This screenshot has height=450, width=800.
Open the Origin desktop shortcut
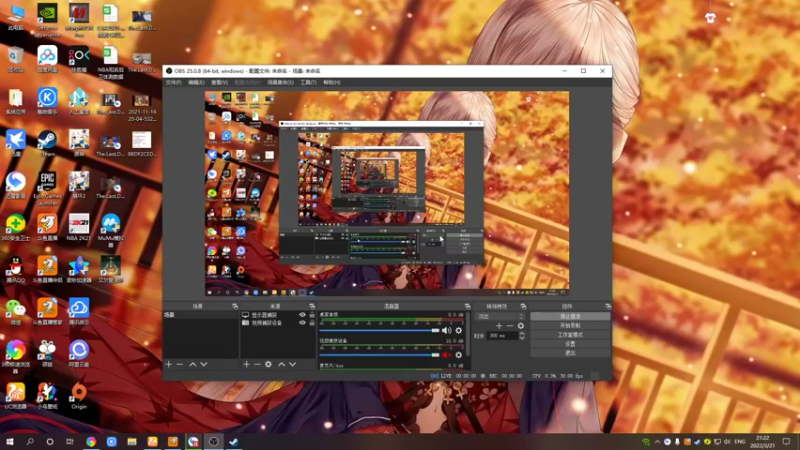[79, 395]
